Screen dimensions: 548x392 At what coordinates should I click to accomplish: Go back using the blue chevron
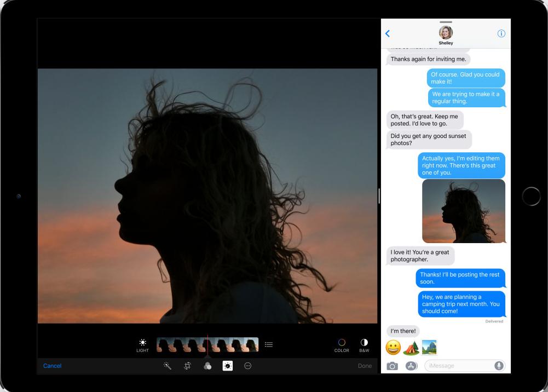pyautogui.click(x=388, y=33)
